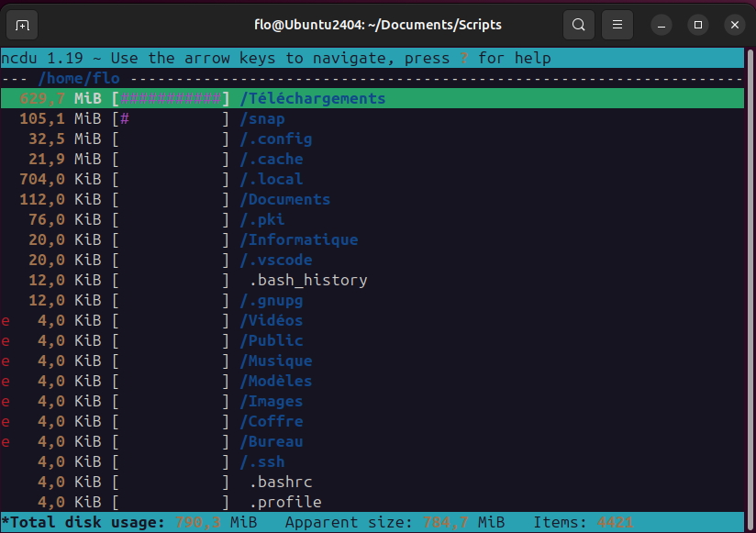Click the /Coffre directory row
Screen dimensions: 756x533
(x=272, y=421)
